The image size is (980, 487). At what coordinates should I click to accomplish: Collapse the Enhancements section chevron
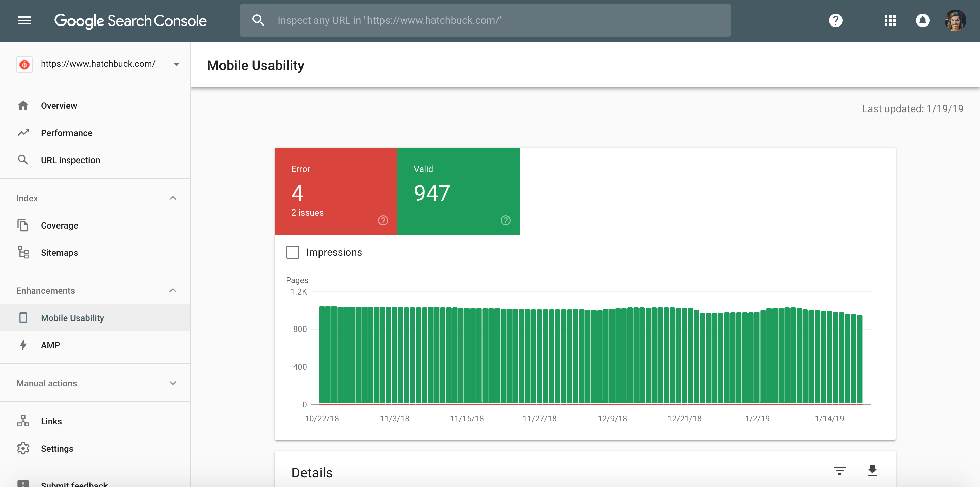pos(173,290)
